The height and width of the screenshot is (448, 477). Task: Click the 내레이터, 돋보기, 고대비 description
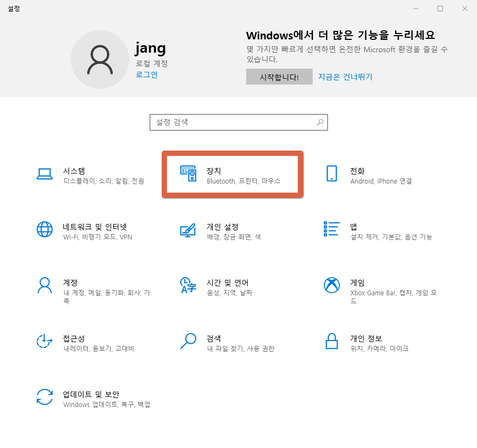(x=99, y=349)
